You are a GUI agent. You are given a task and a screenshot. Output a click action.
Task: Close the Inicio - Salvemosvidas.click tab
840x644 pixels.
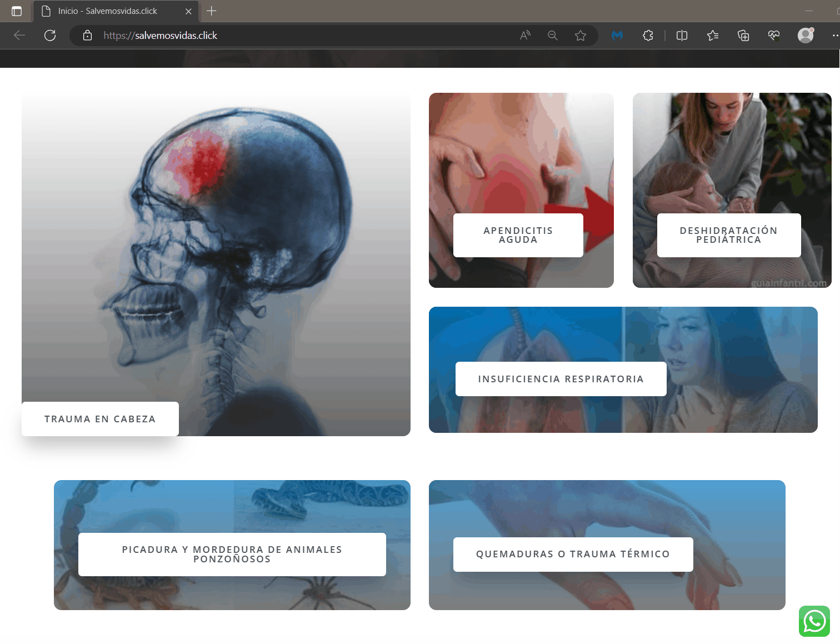[x=188, y=11]
